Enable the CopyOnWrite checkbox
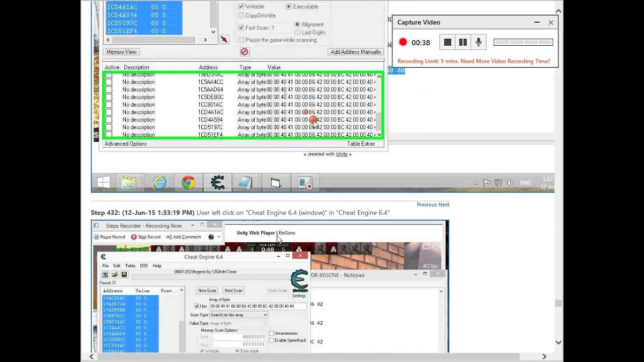The width and height of the screenshot is (644, 362). [241, 16]
